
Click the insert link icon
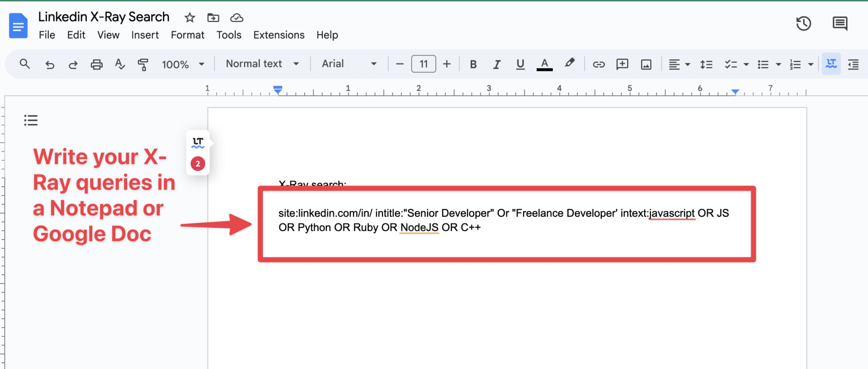[x=598, y=64]
